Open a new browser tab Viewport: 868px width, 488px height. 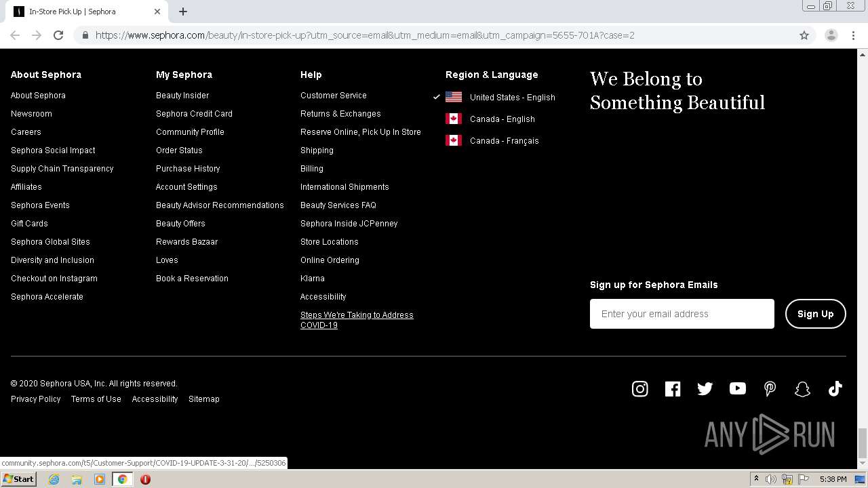click(183, 12)
